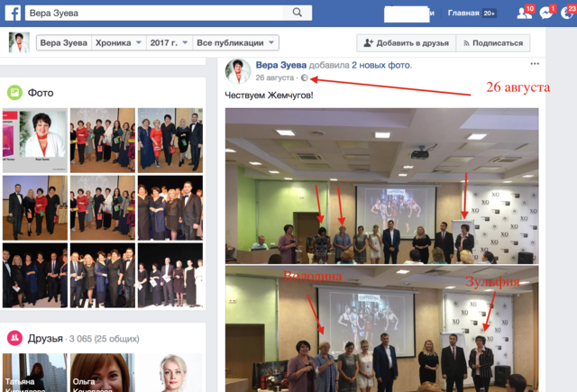Click Добавить в друзья button
Viewport: 577px width, 392px height.
[407, 43]
